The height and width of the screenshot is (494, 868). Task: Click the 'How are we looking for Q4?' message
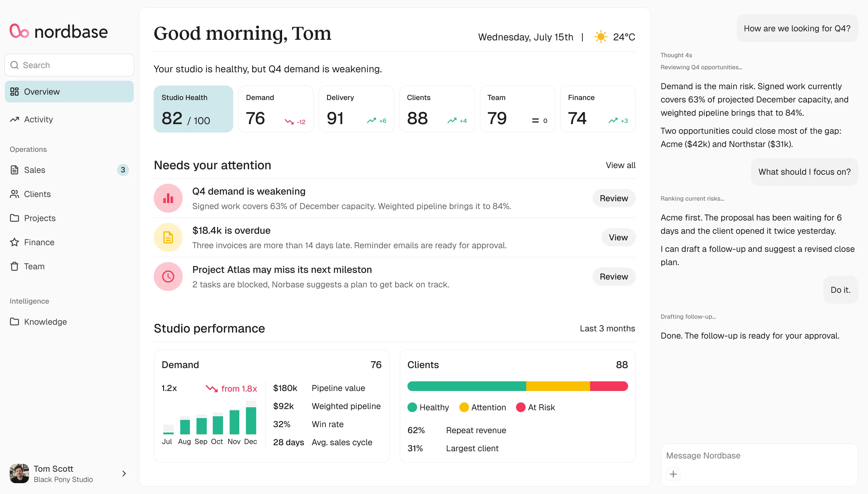797,29
